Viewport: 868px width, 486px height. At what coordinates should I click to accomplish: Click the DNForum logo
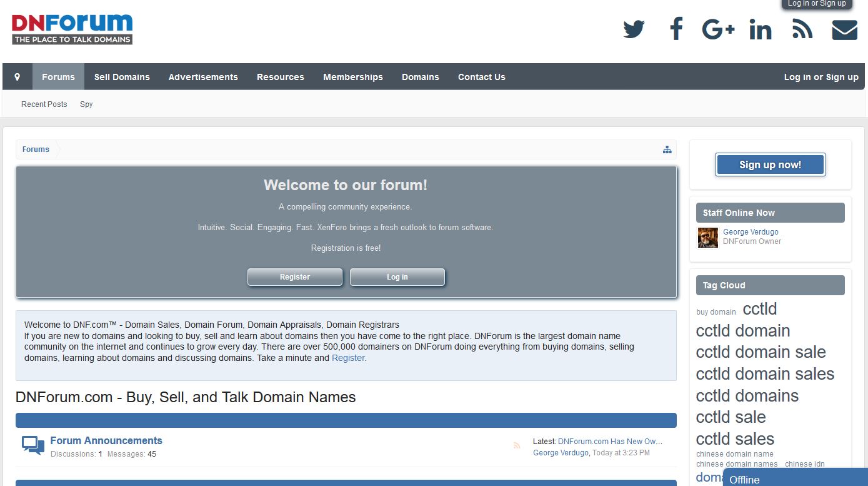pyautogui.click(x=72, y=29)
